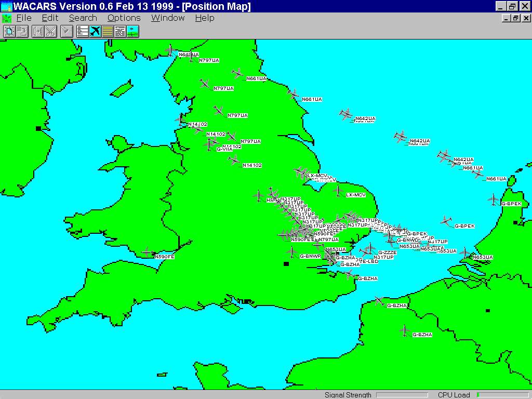Click the scissors Cut icon

(50, 31)
